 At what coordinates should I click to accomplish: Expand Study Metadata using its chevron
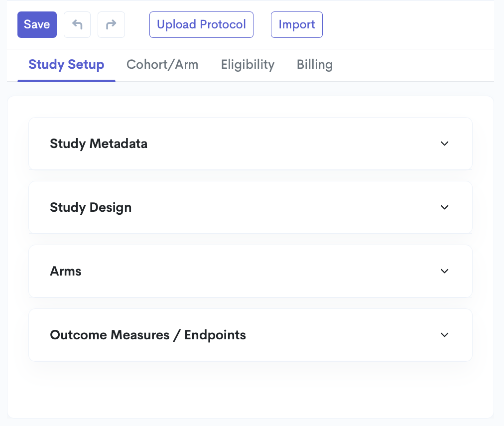pyautogui.click(x=445, y=143)
